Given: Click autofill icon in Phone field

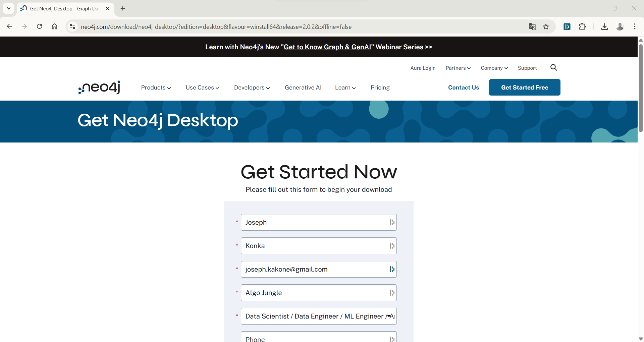Looking at the screenshot, I should [392, 339].
